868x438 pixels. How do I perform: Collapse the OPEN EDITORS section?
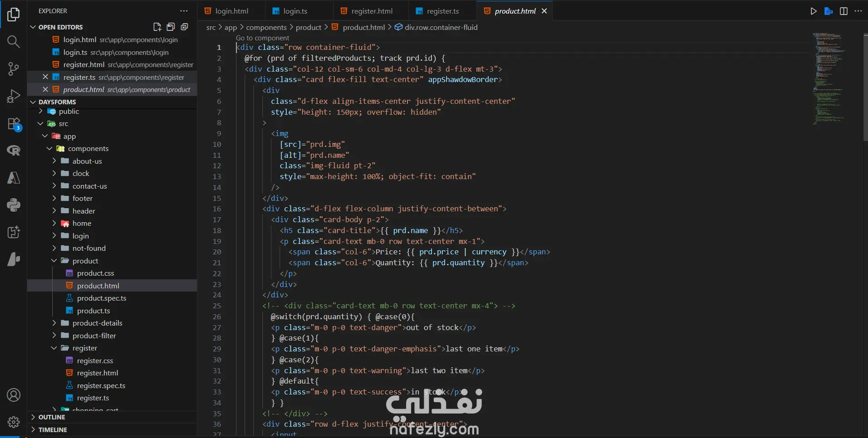[33, 27]
